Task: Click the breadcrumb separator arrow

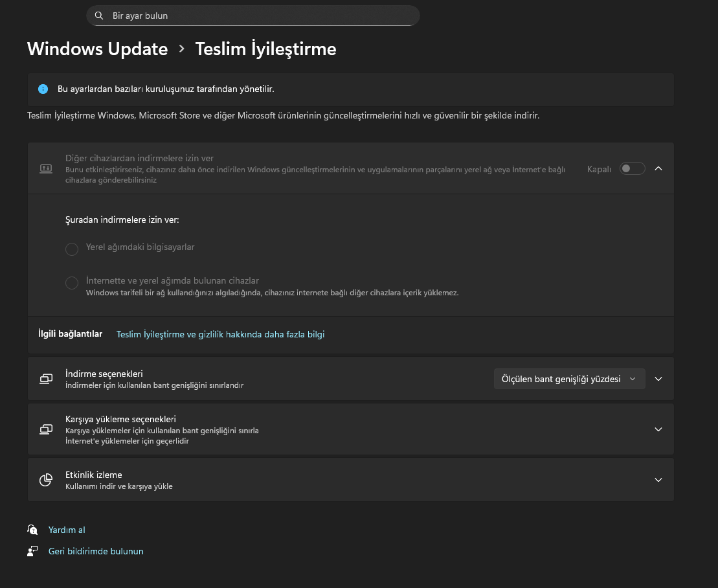Action: 182,49
